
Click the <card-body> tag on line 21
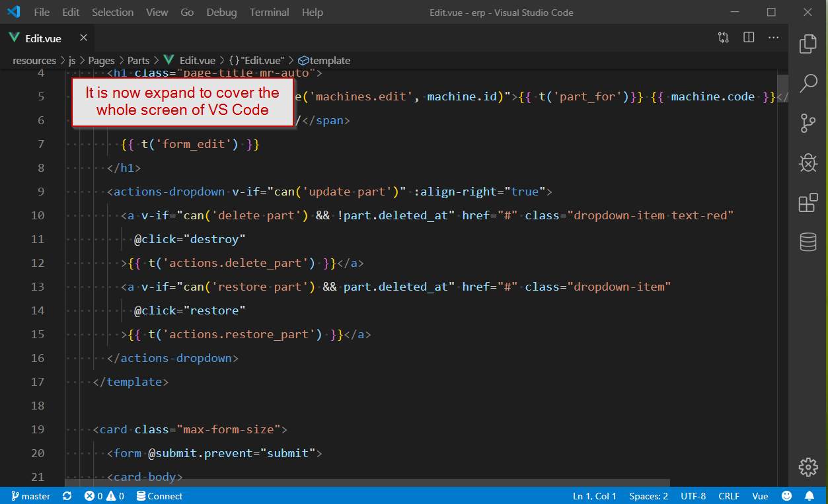tap(145, 476)
